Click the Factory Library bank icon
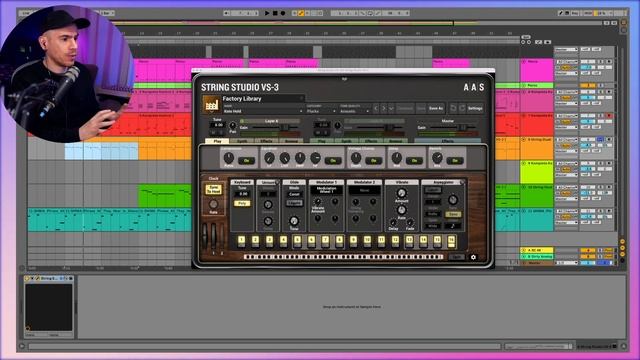Viewport: 640px width, 360px height. [211, 105]
